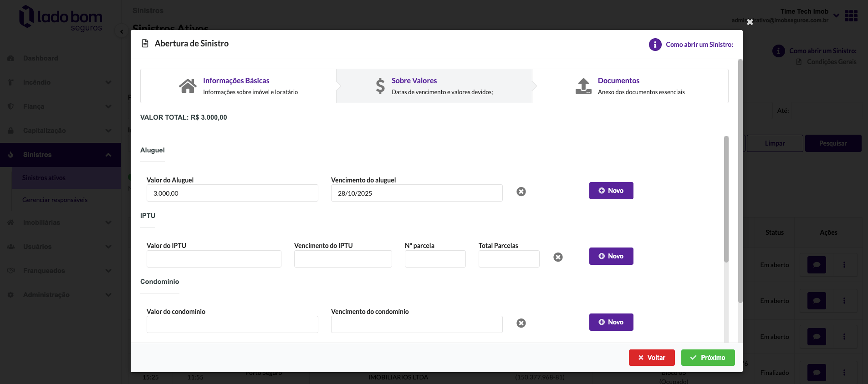Select Sinistros ativos in sidebar
Viewport: 868px width, 384px height.
pyautogui.click(x=66, y=178)
